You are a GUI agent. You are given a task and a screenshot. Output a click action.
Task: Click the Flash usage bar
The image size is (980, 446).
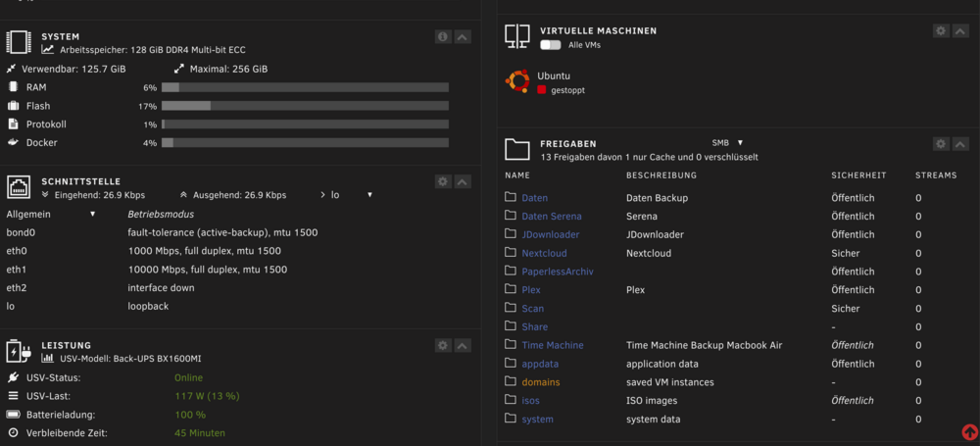[x=305, y=106]
